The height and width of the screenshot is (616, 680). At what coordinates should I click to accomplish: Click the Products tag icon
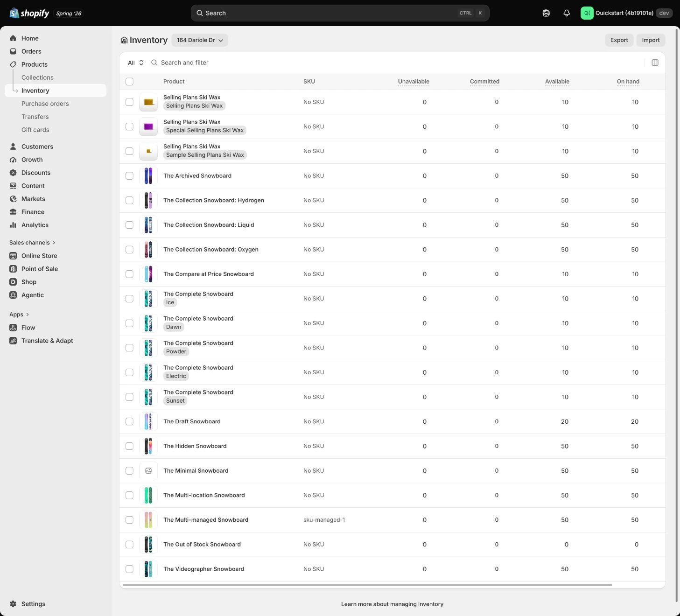coord(13,64)
